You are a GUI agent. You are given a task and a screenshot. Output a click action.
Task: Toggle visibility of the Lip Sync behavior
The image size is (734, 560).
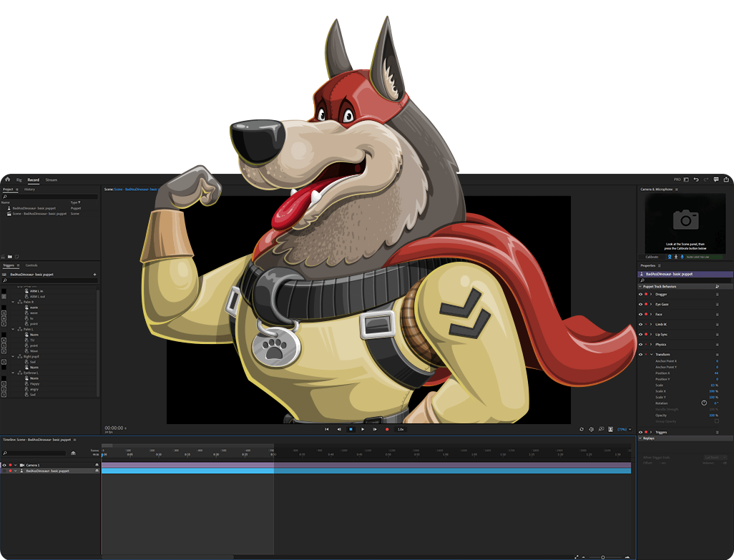coord(640,334)
